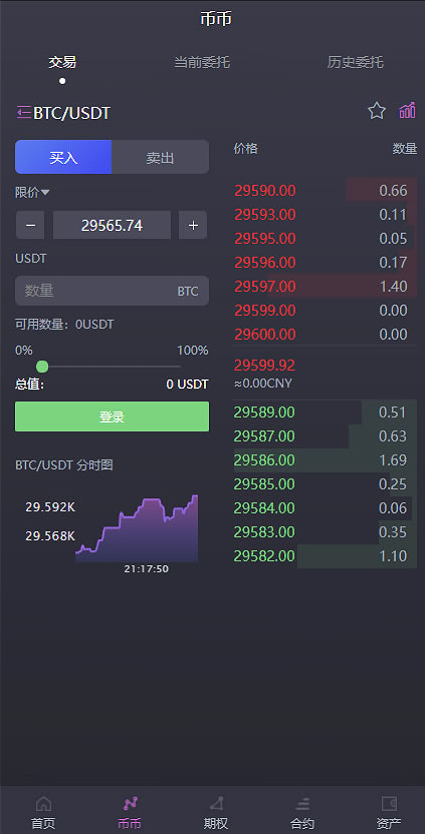425x834 pixels.
Task: Open the 当前委托 tab
Action: (202, 62)
